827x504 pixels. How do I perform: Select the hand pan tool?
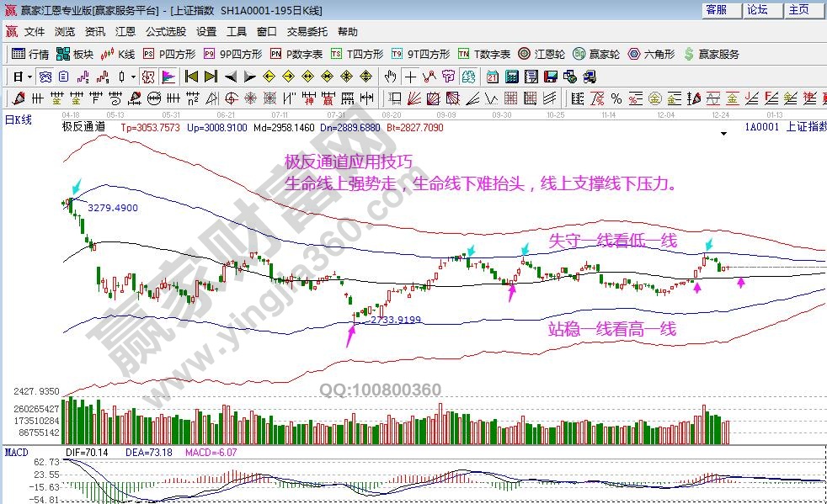click(x=392, y=76)
